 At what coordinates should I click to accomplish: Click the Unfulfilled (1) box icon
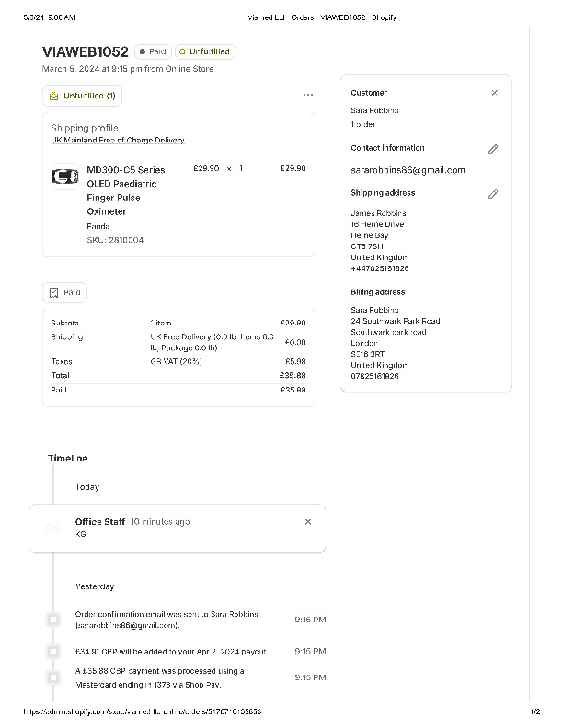[54, 96]
